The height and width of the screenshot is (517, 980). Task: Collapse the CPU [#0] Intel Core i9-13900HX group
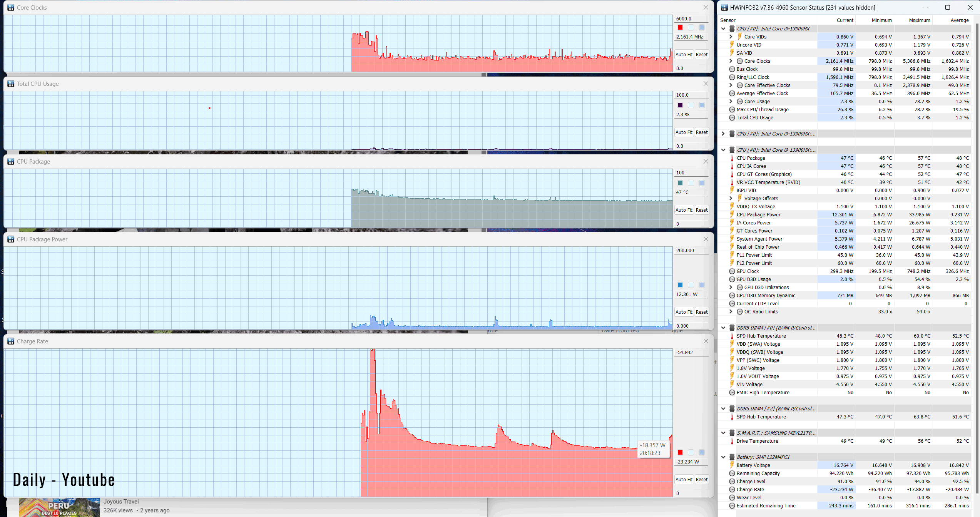click(723, 28)
